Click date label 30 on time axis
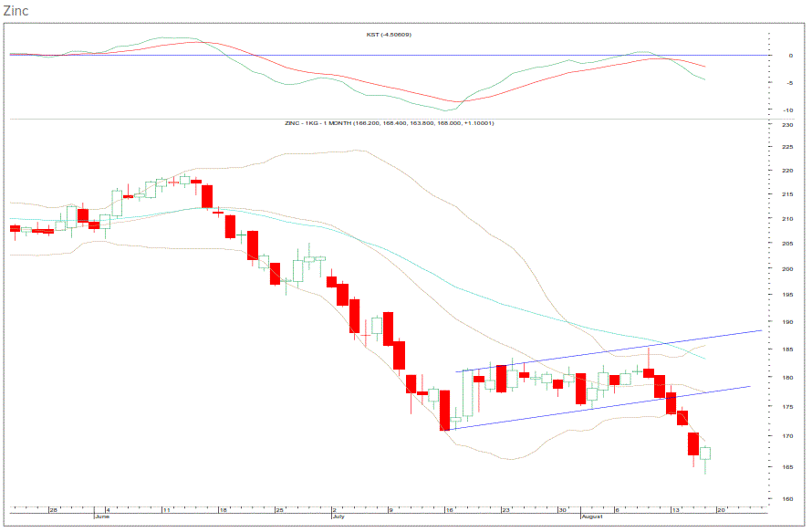The height and width of the screenshot is (532, 812). 562,510
